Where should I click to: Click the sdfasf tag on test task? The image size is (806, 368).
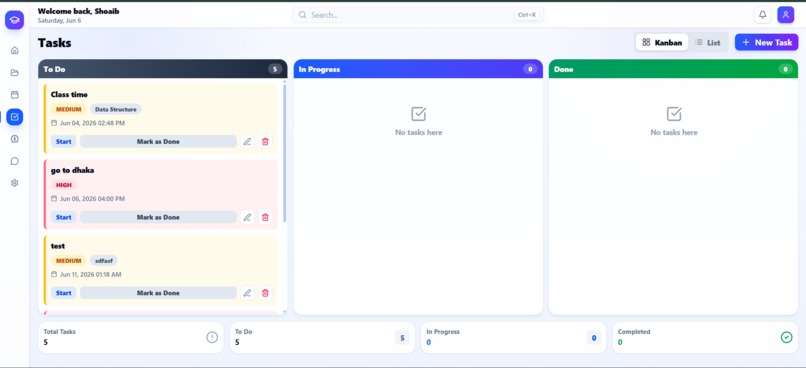[104, 261]
